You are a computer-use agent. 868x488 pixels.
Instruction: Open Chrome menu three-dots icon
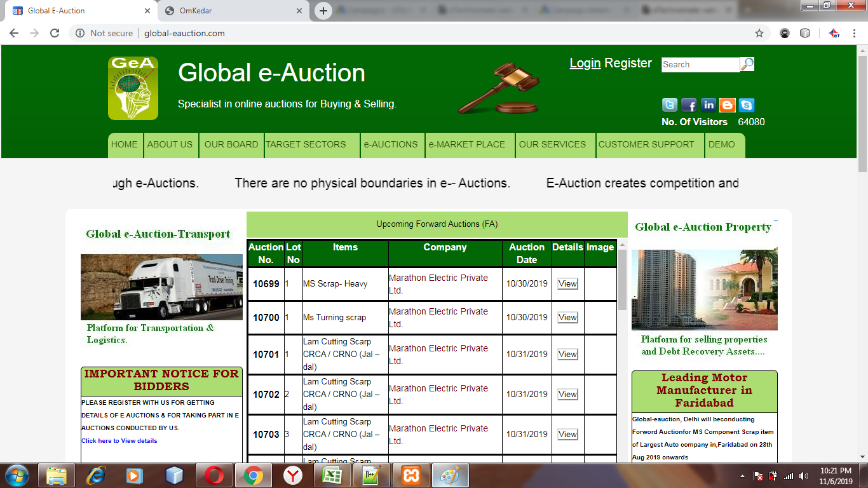(855, 33)
